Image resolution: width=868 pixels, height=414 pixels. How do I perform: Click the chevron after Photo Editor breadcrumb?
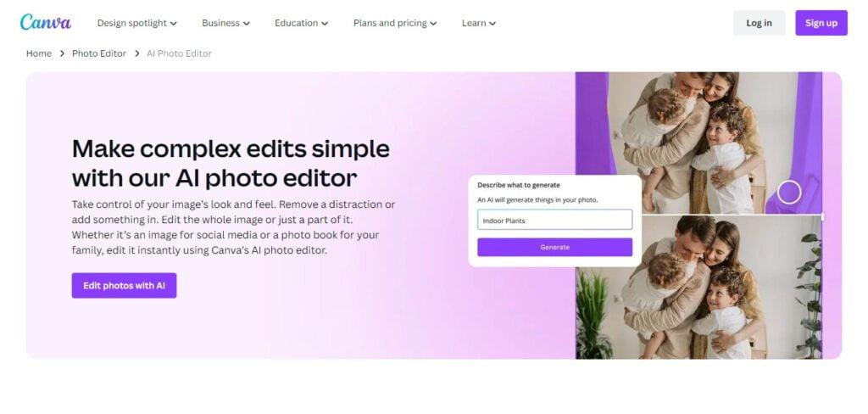(136, 53)
